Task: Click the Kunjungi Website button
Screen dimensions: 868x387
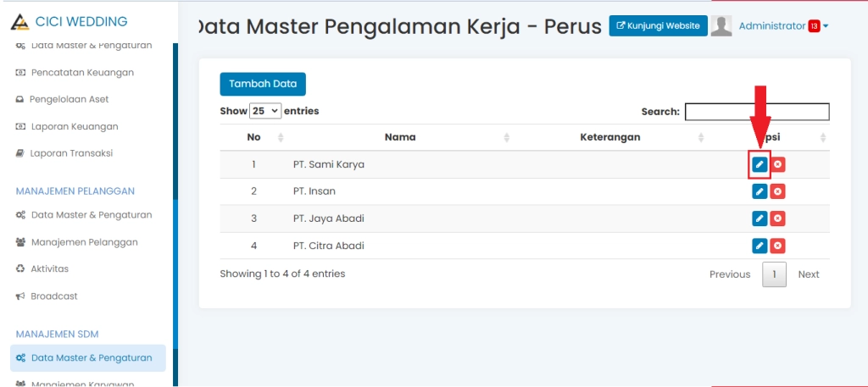Action: click(x=658, y=25)
